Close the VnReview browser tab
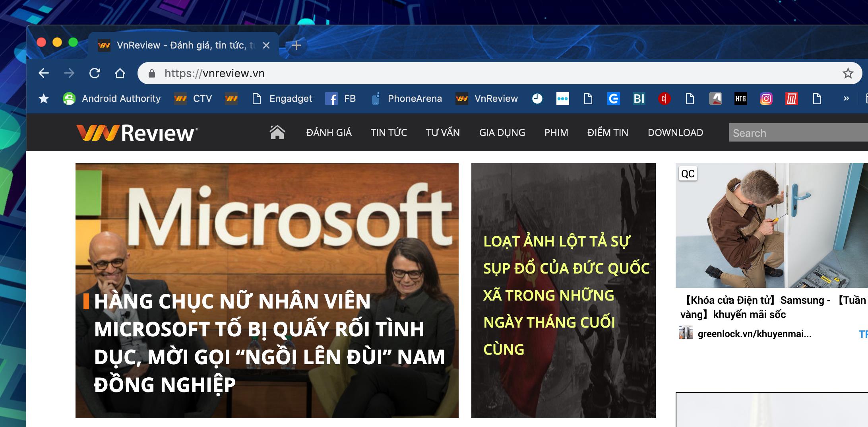 click(266, 45)
